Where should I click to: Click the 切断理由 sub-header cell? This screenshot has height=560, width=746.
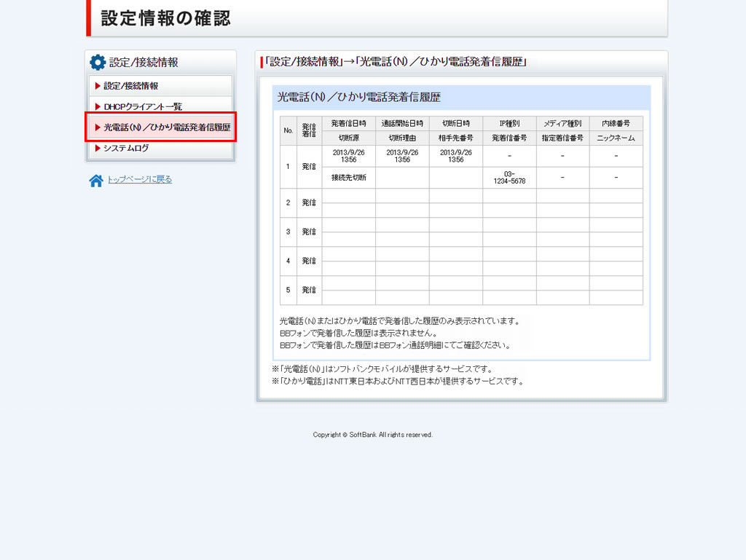(402, 138)
